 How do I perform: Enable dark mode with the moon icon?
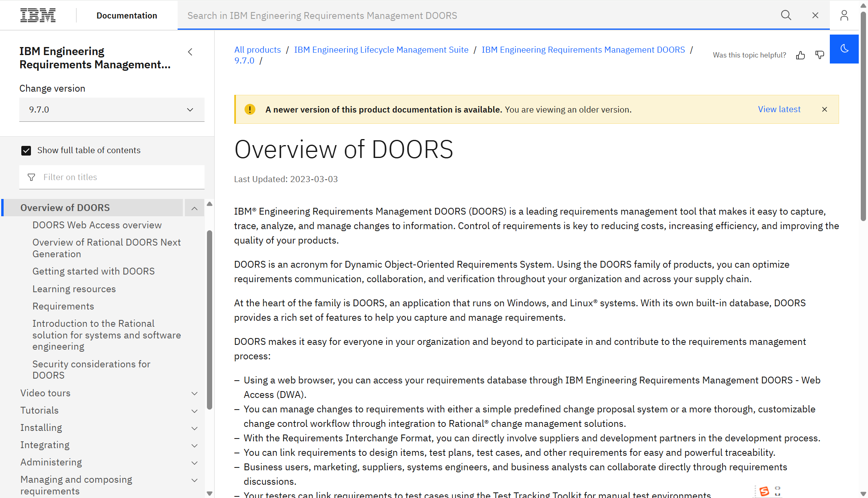(x=844, y=49)
